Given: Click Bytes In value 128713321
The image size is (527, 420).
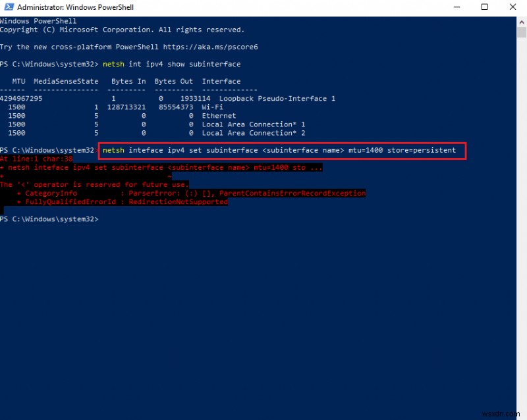Looking at the screenshot, I should coord(126,107).
